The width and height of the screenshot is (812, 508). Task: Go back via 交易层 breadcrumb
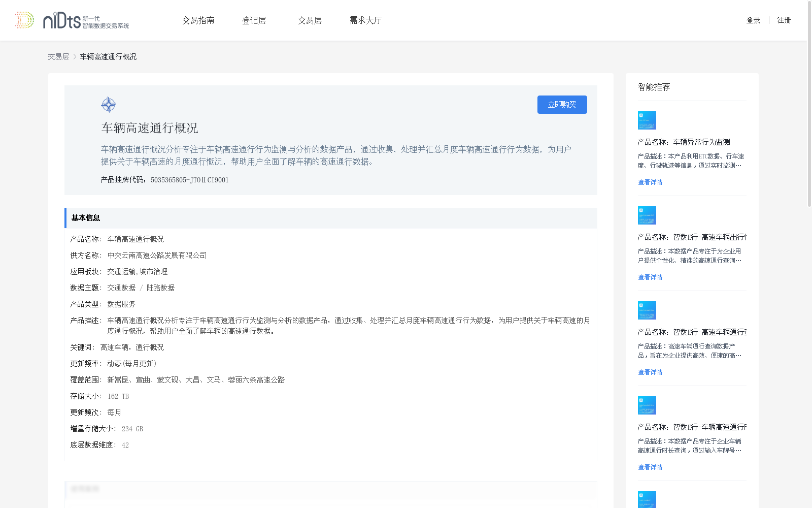58,57
